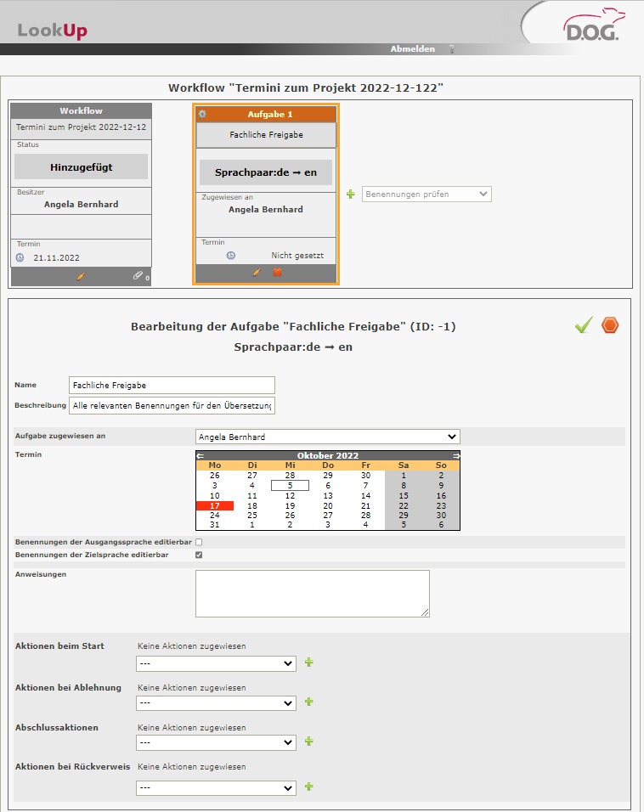Click green plus next to Benennungen prüfen
The image size is (644, 812).
[x=350, y=195]
